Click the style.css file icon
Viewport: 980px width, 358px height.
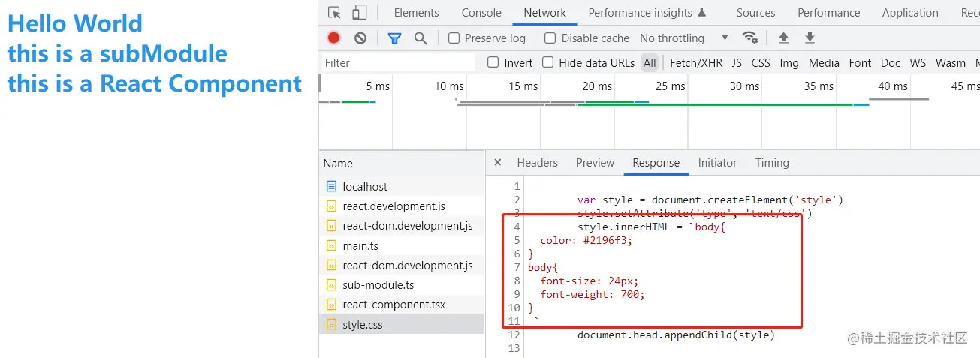[331, 325]
